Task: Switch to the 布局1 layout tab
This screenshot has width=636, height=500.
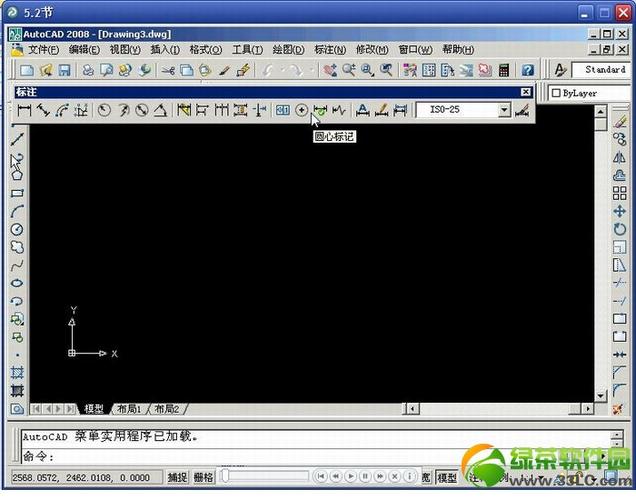Action: [x=129, y=409]
